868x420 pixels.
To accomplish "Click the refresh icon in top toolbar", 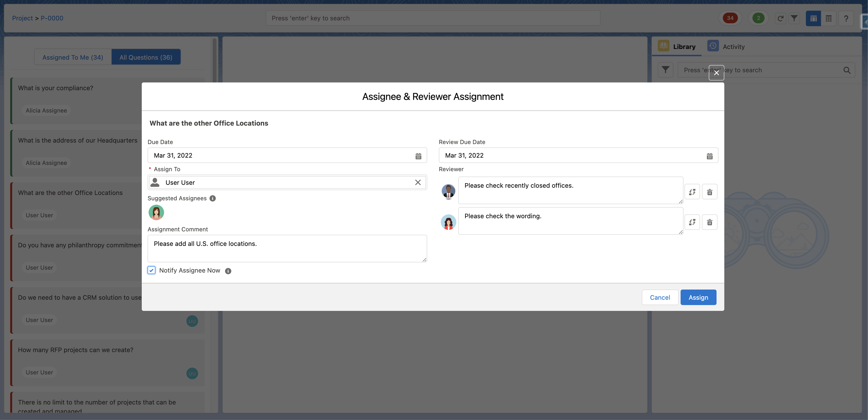I will pyautogui.click(x=780, y=18).
